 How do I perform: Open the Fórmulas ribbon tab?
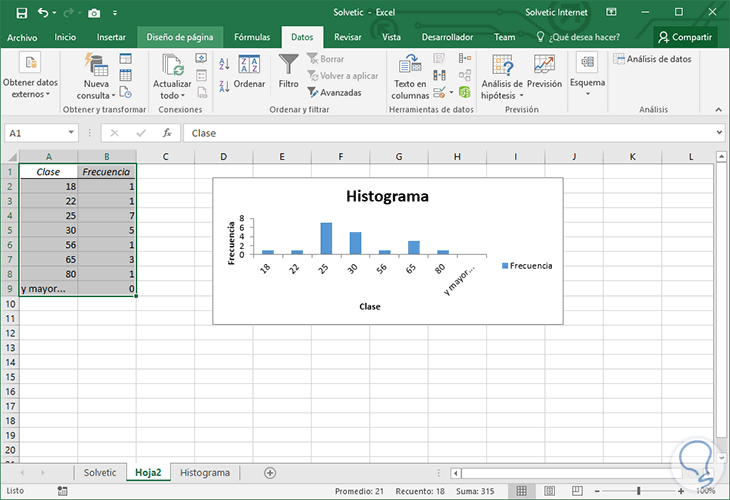[252, 37]
